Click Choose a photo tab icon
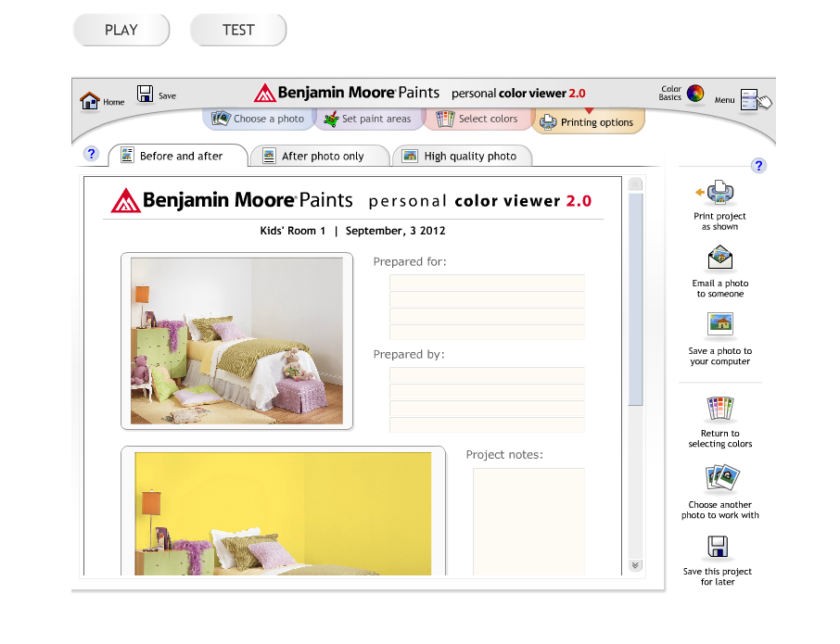 click(x=221, y=119)
